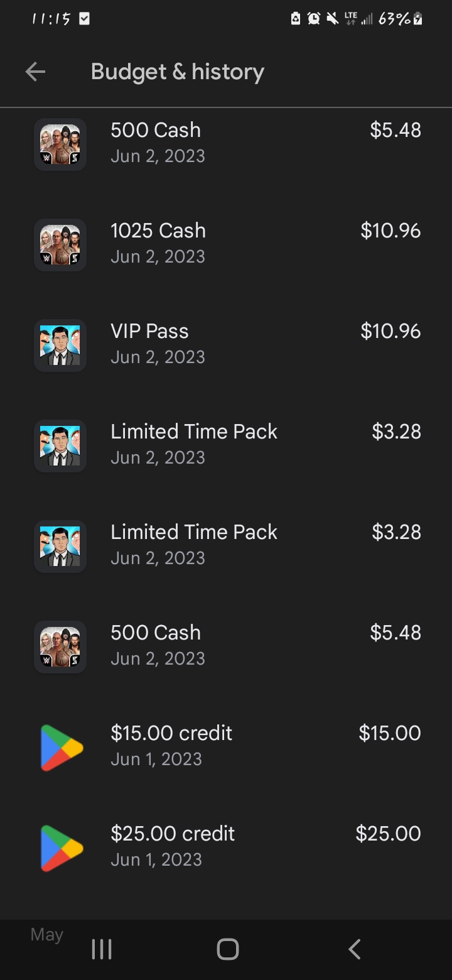The width and height of the screenshot is (452, 980).
Task: Tap the battery indicator in status bar
Action: (418, 19)
